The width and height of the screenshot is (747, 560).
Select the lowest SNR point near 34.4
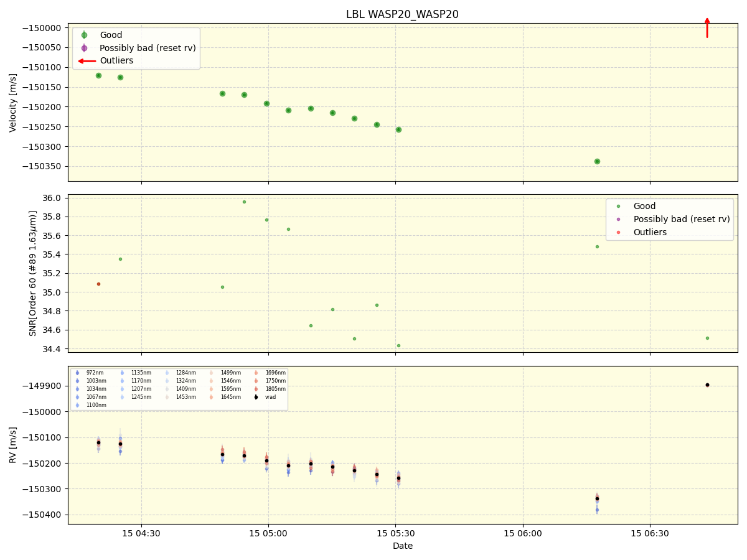point(398,345)
